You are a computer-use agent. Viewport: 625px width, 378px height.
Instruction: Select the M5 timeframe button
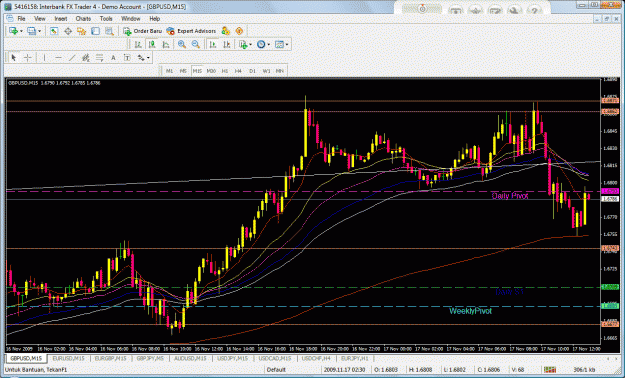click(183, 71)
